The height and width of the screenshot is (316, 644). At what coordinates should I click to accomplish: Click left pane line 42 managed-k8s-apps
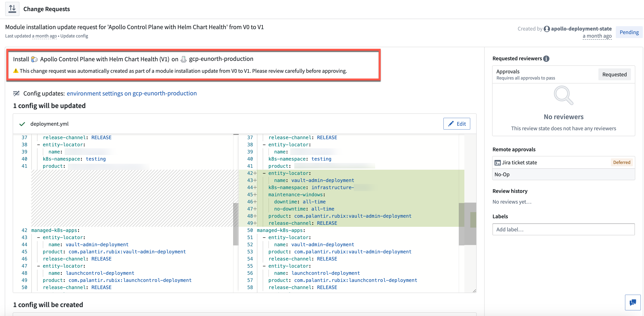point(55,230)
